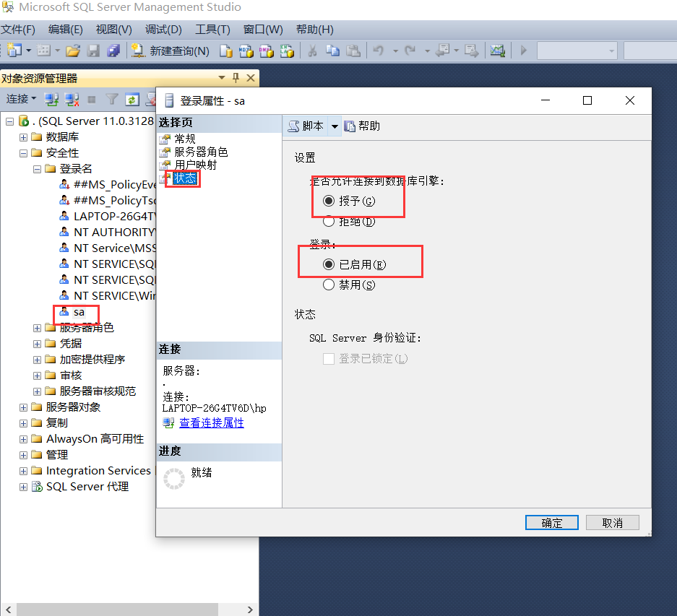Click the Redo arrow icon
The width and height of the screenshot is (677, 616).
pyautogui.click(x=410, y=51)
